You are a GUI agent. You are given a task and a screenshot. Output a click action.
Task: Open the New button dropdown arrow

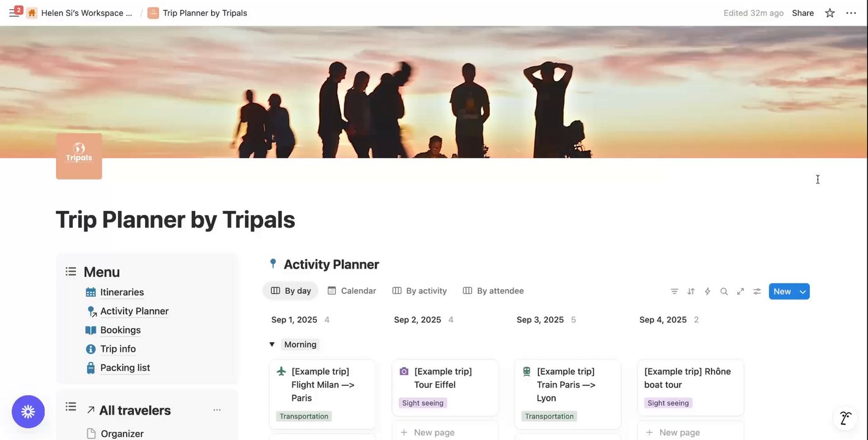[x=803, y=291]
